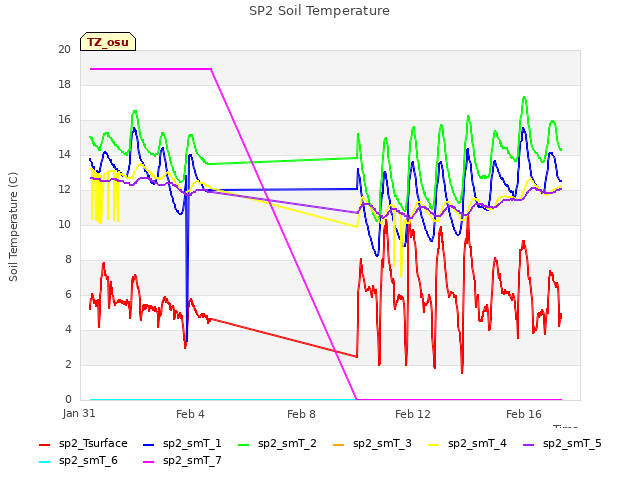Image resolution: width=640 pixels, height=480 pixels.
Task: Click the sp2_smT_1 blue legend swatch
Action: point(149,444)
